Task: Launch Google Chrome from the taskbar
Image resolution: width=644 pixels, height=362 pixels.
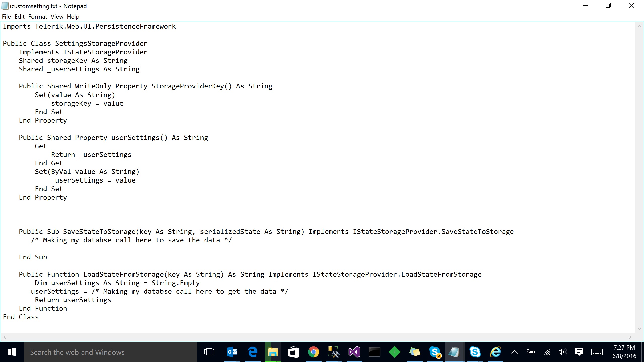Action: [x=313, y=352]
